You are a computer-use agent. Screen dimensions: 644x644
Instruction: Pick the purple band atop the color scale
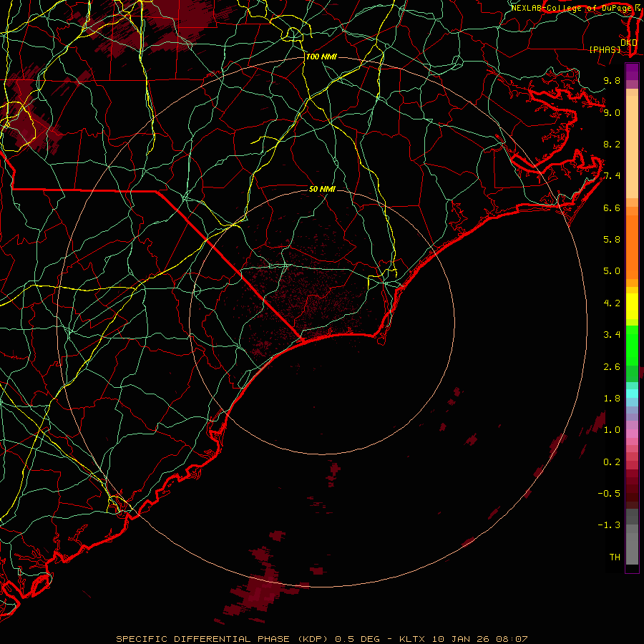(x=632, y=71)
